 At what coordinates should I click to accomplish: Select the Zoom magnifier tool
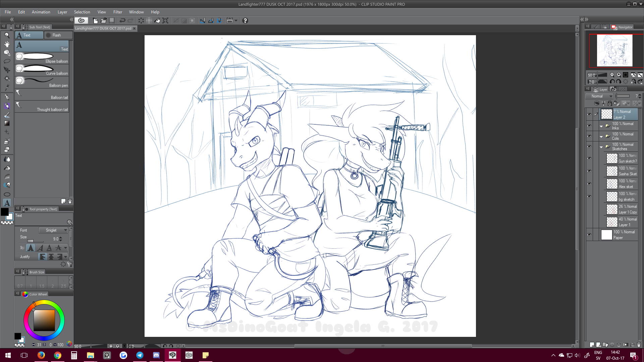pyautogui.click(x=7, y=35)
